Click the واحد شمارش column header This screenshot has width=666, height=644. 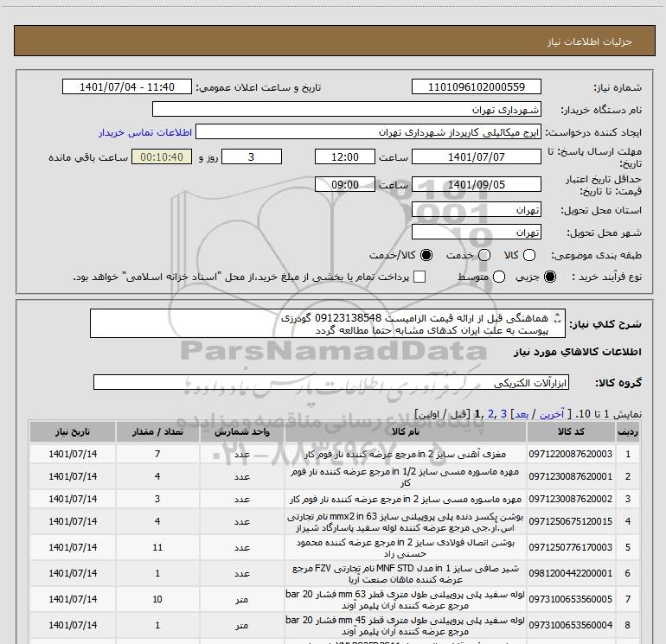coord(242,431)
